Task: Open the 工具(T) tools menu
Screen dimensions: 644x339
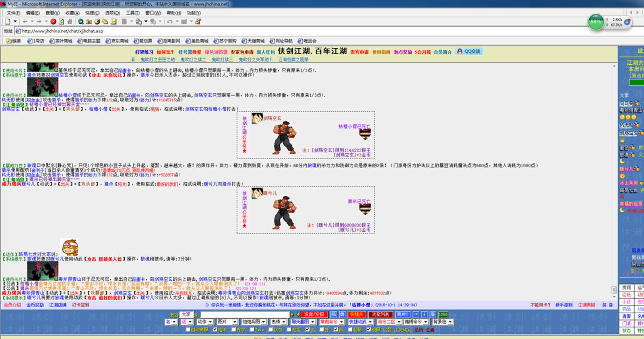Action: click(x=132, y=13)
